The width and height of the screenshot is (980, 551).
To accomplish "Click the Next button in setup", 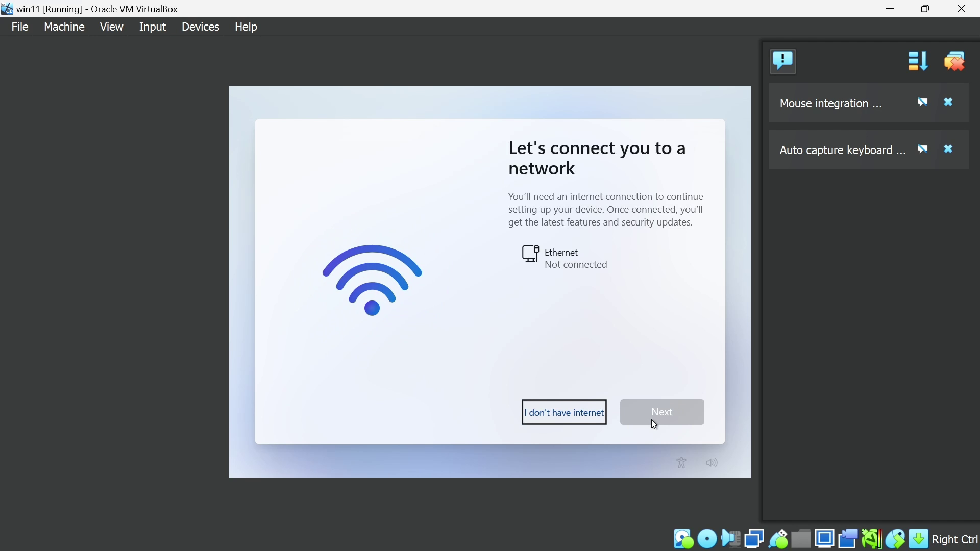I will coord(662,412).
